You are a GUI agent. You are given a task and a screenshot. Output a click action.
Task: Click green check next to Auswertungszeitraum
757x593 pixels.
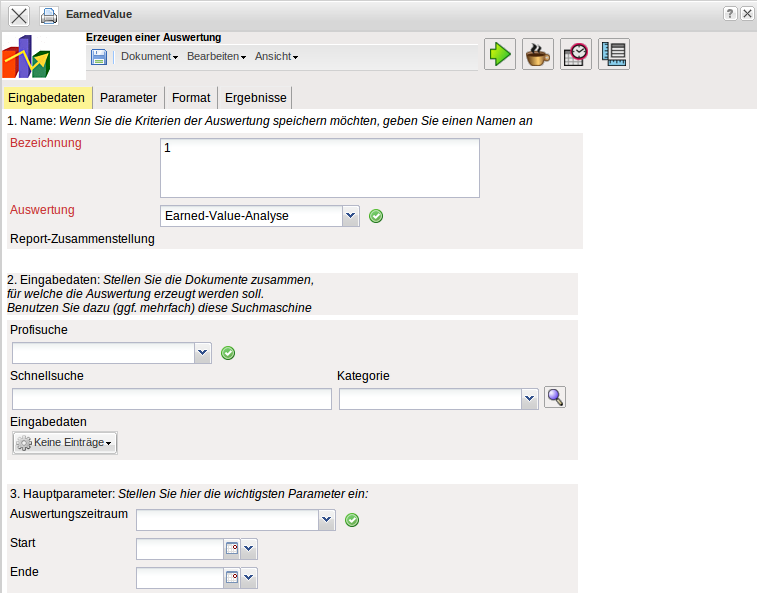[352, 520]
